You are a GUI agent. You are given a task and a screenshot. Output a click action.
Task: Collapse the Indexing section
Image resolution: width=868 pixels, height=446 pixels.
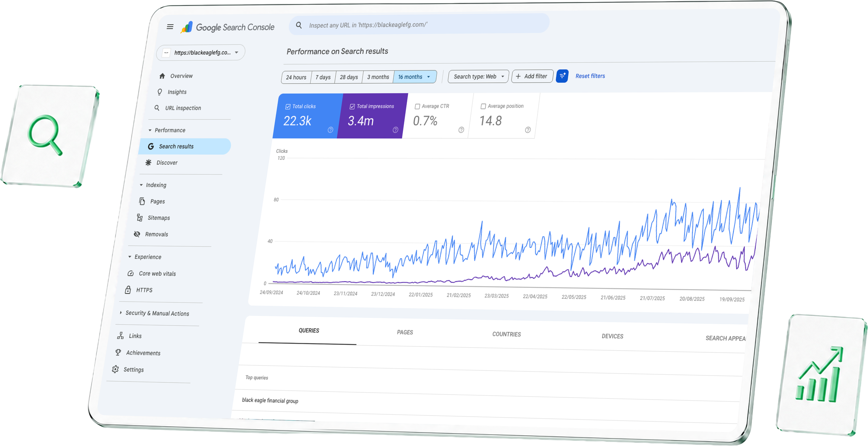(141, 185)
